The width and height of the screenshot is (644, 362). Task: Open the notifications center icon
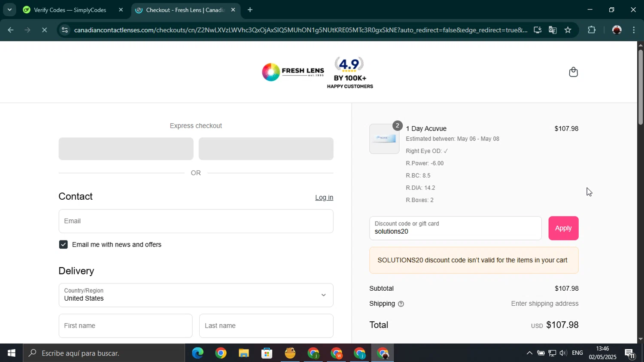tap(630, 353)
